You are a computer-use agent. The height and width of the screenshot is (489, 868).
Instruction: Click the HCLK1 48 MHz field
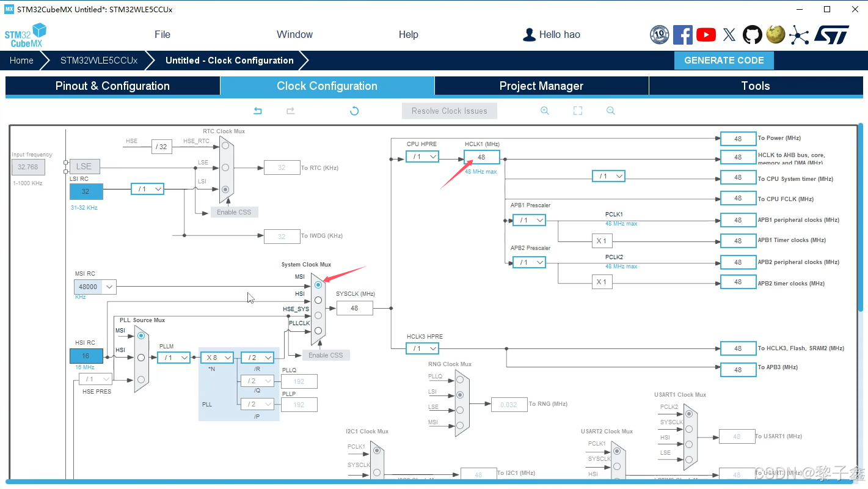click(x=481, y=157)
